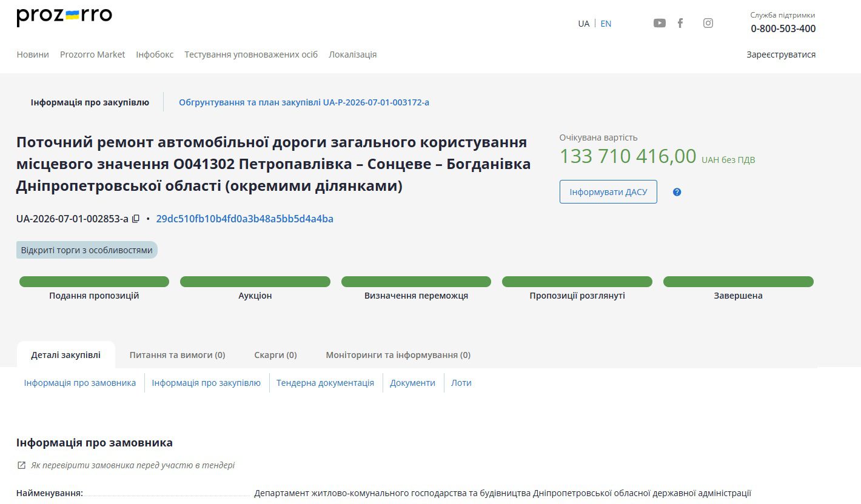
Task: Click the Інформувати ДАСУ button
Action: pyautogui.click(x=608, y=192)
